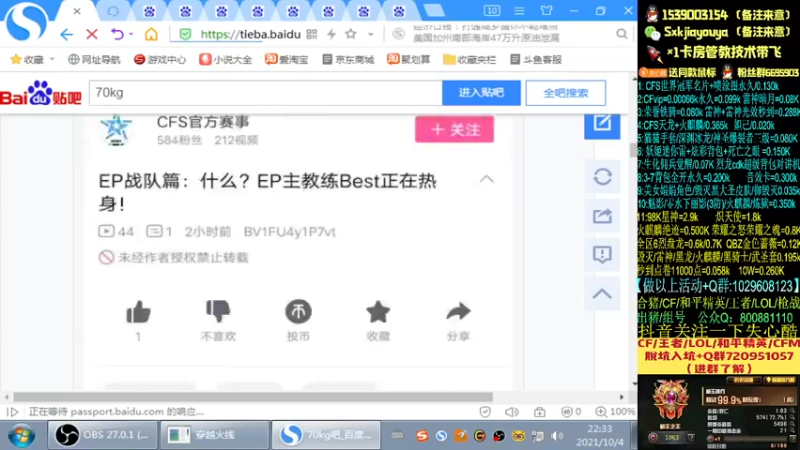
Task: Open the QR code icon in address bar
Action: point(312,34)
